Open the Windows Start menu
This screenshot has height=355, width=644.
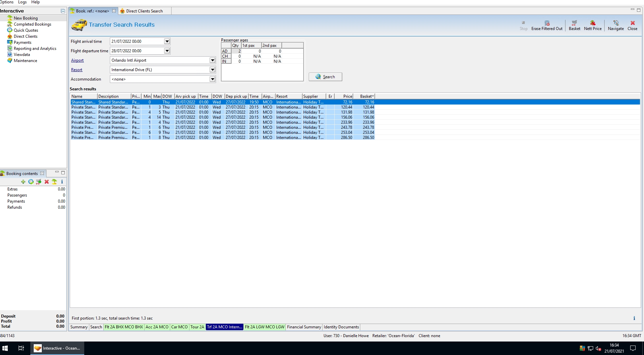(x=5, y=348)
